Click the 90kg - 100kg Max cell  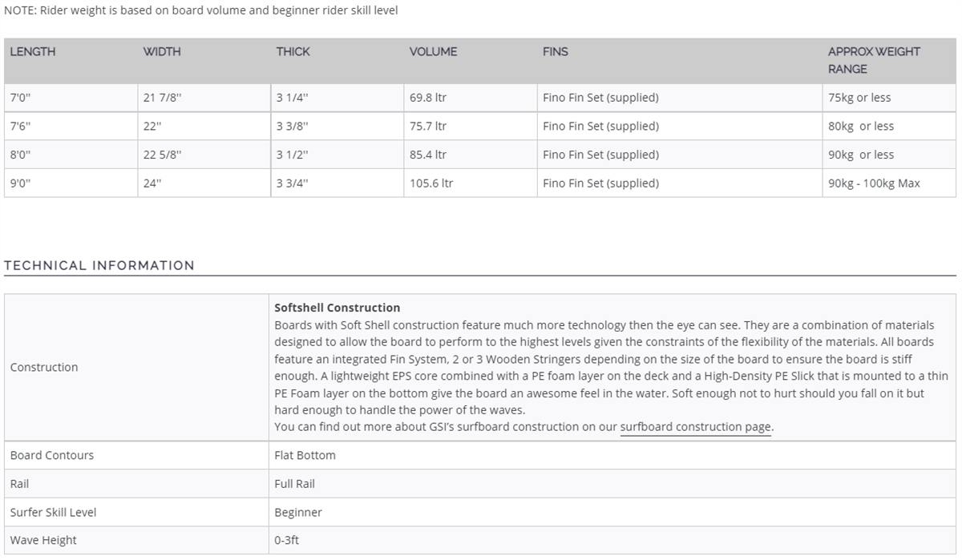click(889, 183)
